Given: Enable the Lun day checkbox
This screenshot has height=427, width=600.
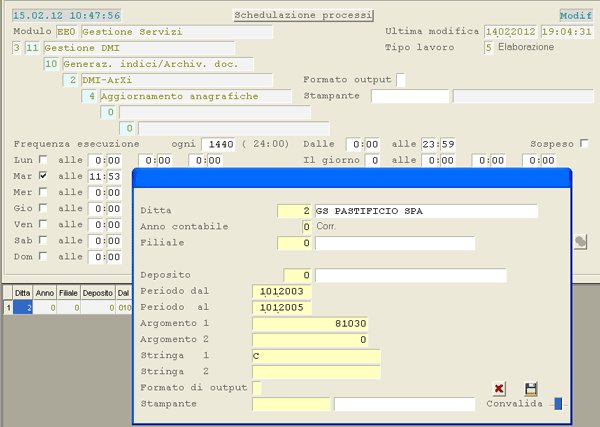Looking at the screenshot, I should (x=43, y=160).
